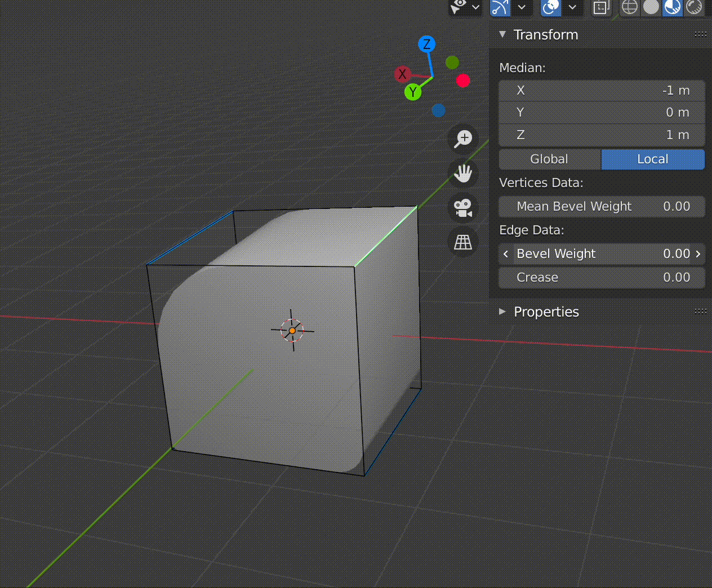Click the Mean Bevel Weight field
This screenshot has width=712, height=588.
[601, 206]
